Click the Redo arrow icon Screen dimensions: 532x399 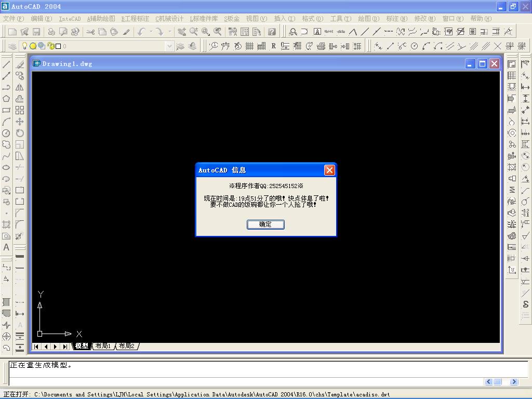(x=159, y=32)
